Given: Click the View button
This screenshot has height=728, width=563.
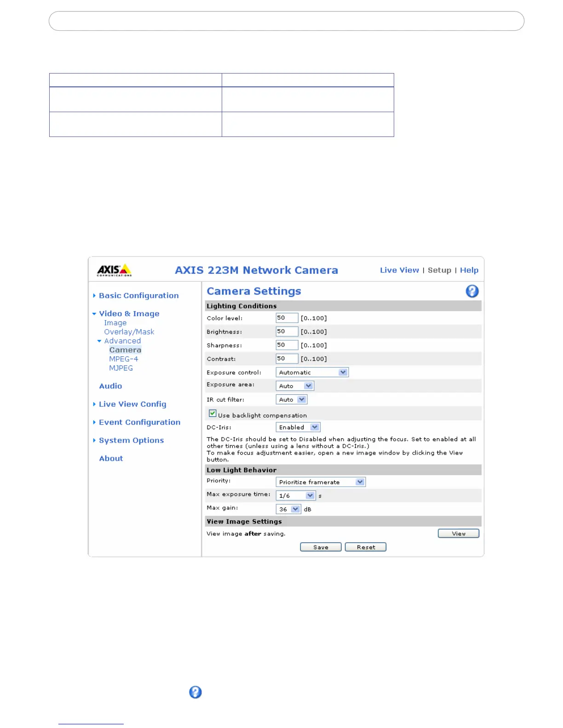Looking at the screenshot, I should click(x=459, y=533).
